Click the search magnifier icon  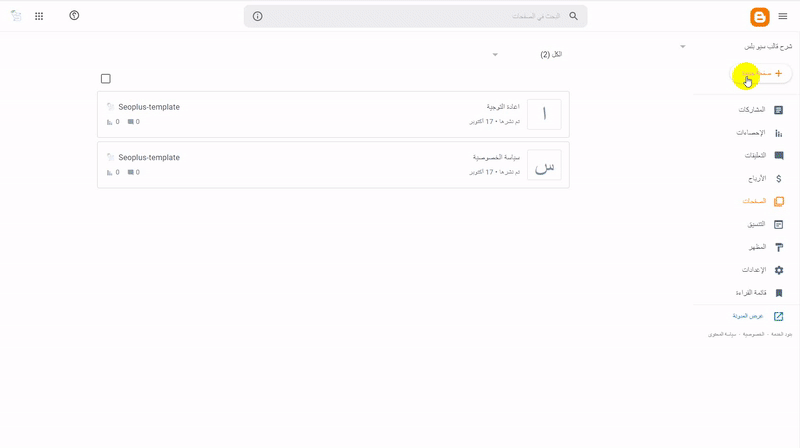tap(573, 16)
